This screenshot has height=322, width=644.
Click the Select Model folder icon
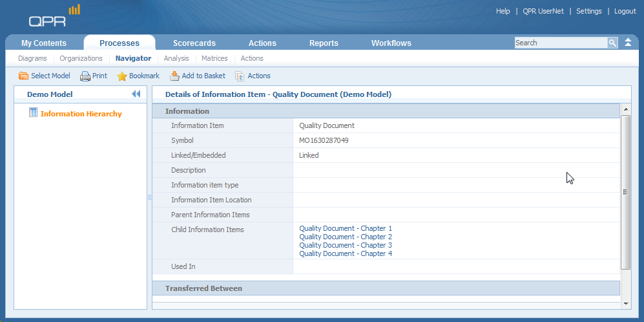[x=24, y=76]
